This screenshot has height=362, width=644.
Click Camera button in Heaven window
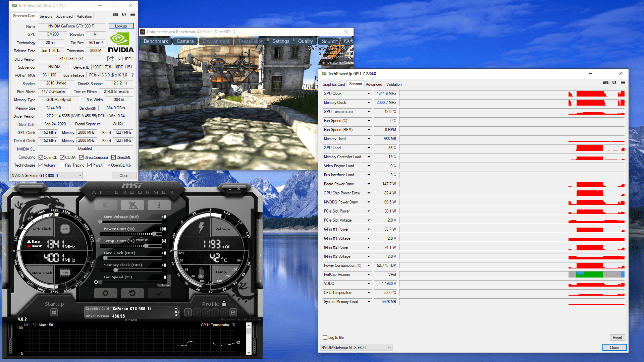pyautogui.click(x=185, y=41)
